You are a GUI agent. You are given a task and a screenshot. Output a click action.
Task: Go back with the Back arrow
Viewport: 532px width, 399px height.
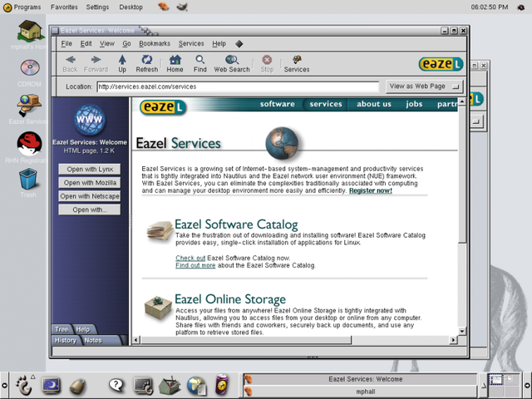pyautogui.click(x=70, y=64)
